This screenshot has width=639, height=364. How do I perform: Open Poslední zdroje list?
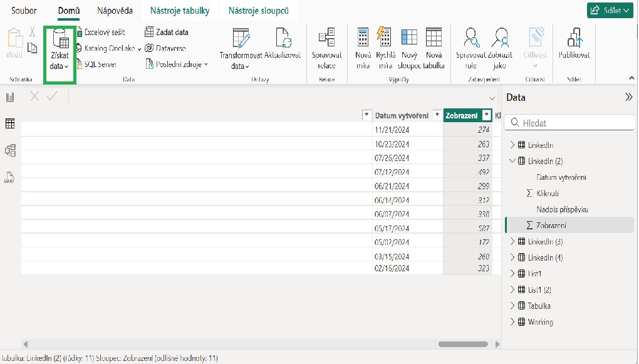coord(177,65)
